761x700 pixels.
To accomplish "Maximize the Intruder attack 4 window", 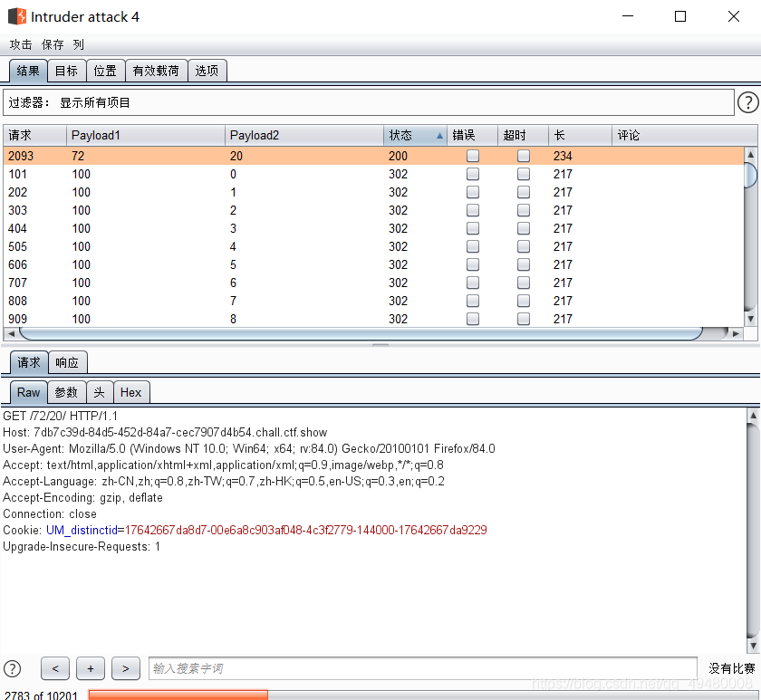I will click(680, 16).
